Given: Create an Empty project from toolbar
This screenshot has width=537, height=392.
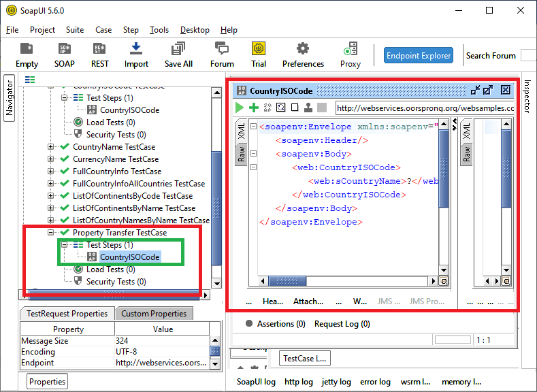Looking at the screenshot, I should click(27, 55).
